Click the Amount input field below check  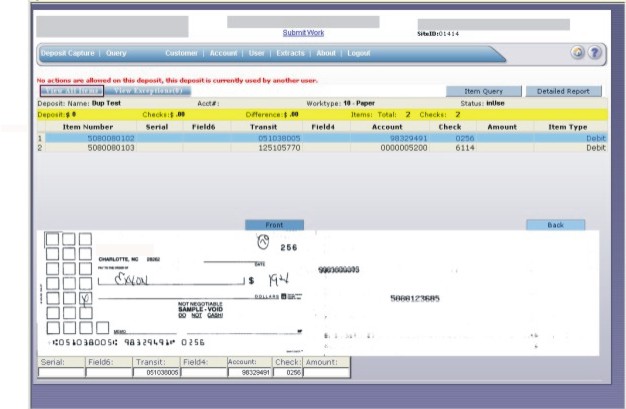tap(327, 372)
